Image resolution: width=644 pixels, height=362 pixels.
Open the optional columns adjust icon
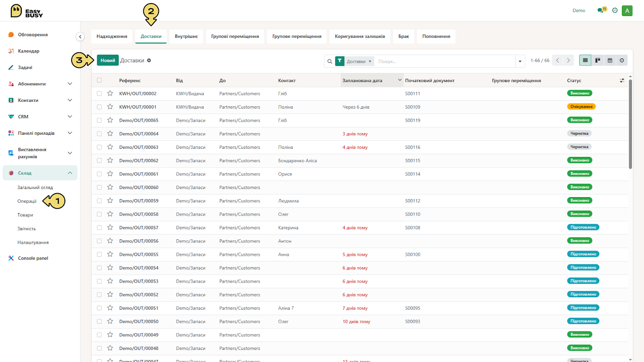click(x=622, y=80)
